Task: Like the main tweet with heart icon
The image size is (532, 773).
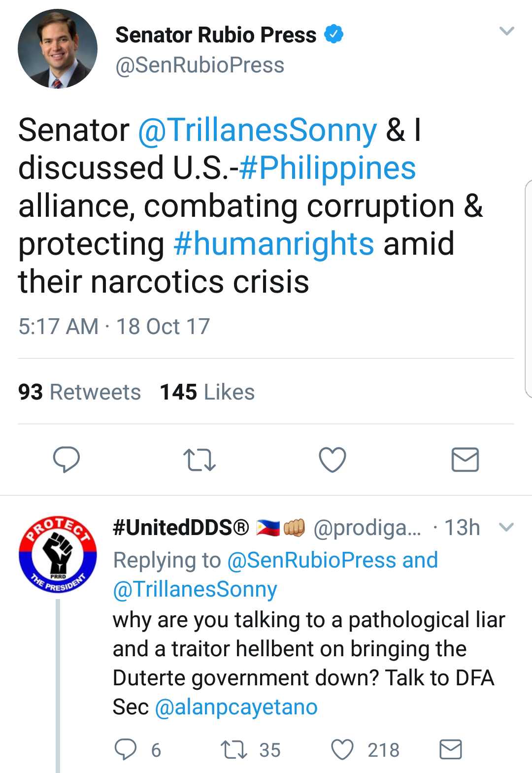Action: (x=332, y=460)
